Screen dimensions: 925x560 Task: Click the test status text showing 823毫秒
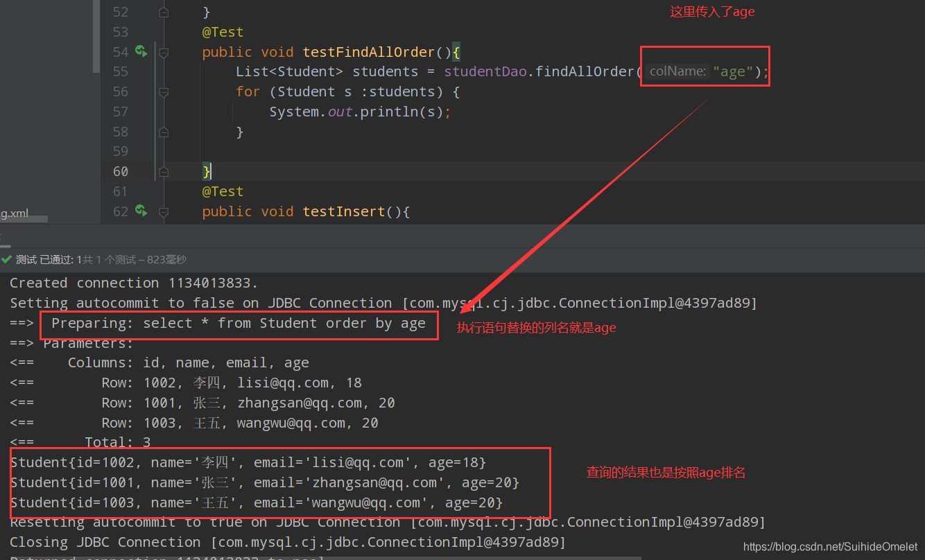101,259
